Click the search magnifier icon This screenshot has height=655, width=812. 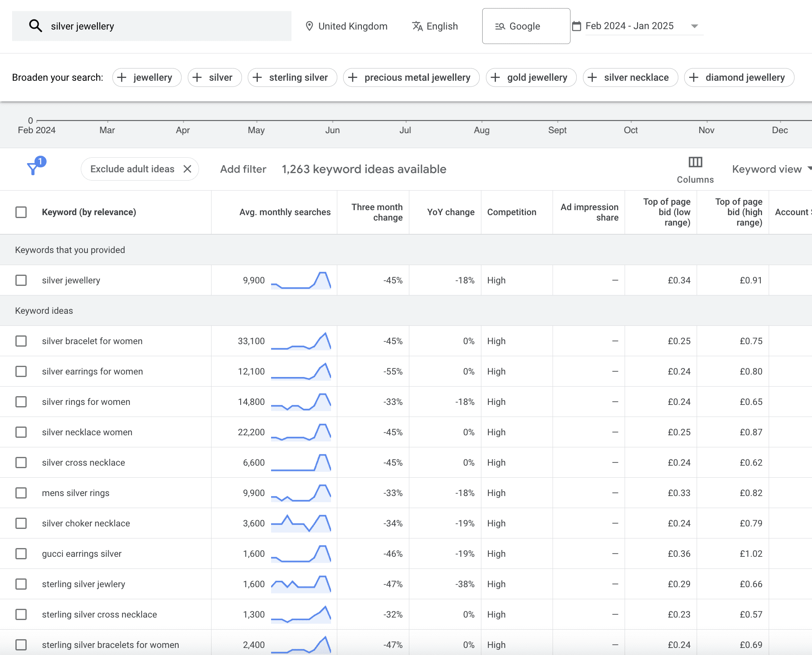click(36, 26)
